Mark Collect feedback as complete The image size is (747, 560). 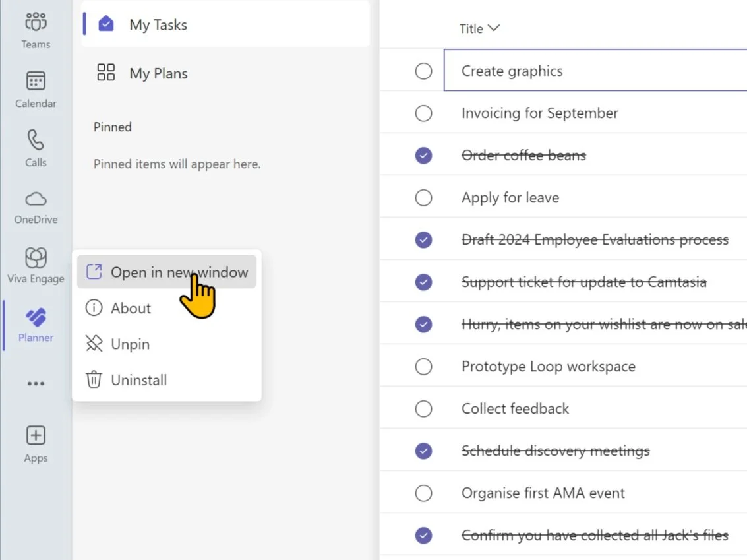coord(423,408)
